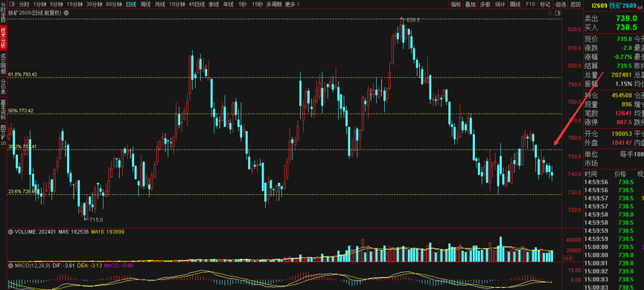This screenshot has height=290, width=644.
Task: Click the 828.5 high price label
Action: [412, 20]
